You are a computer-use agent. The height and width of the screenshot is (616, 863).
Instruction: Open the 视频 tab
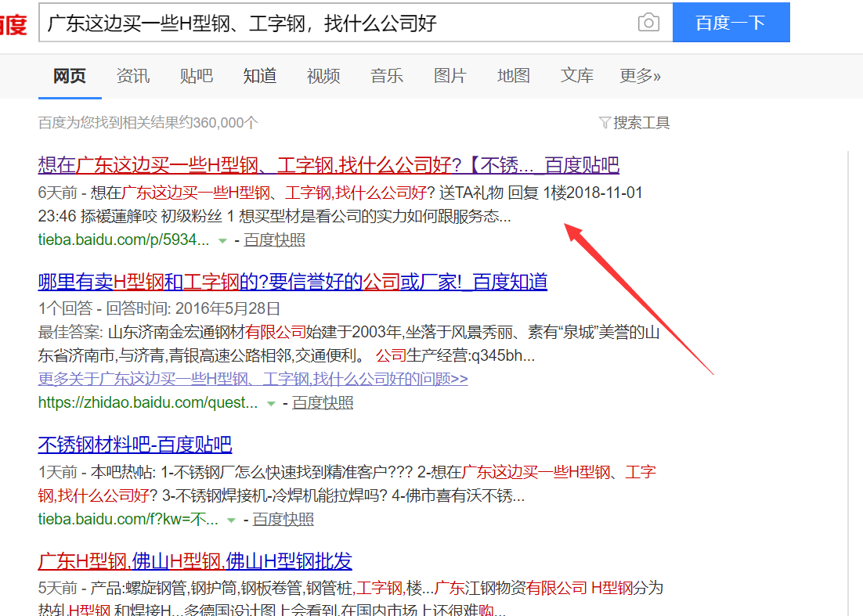point(323,76)
